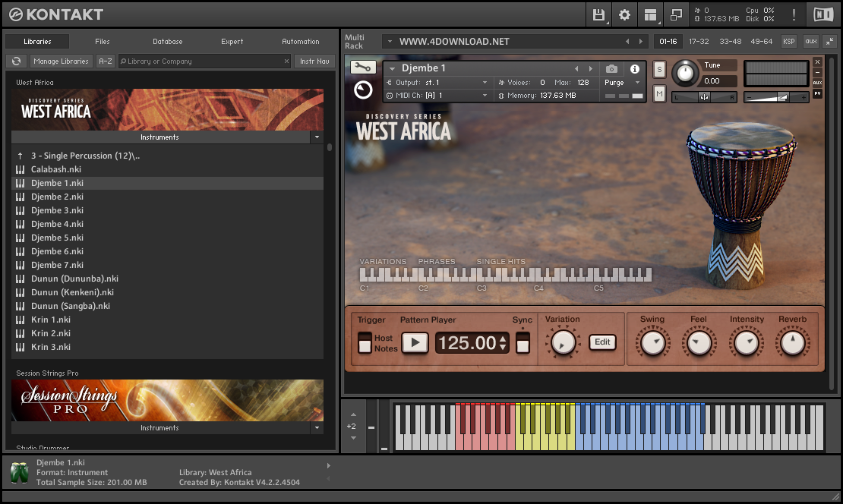Solo the Djembe 1 instrument

point(659,69)
